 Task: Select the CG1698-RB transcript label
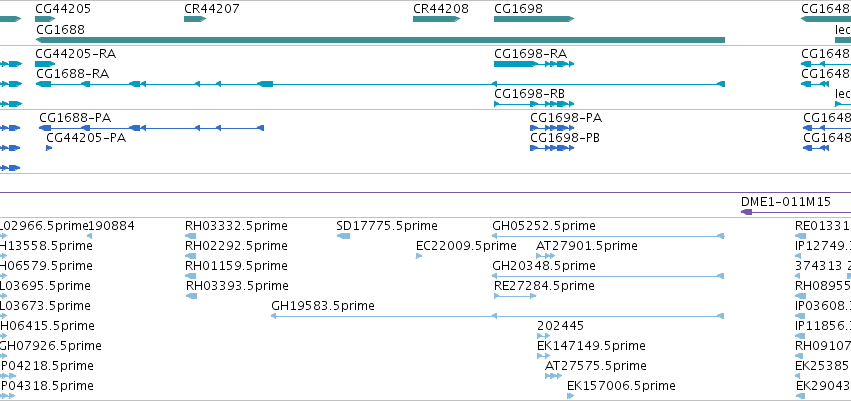[529, 93]
